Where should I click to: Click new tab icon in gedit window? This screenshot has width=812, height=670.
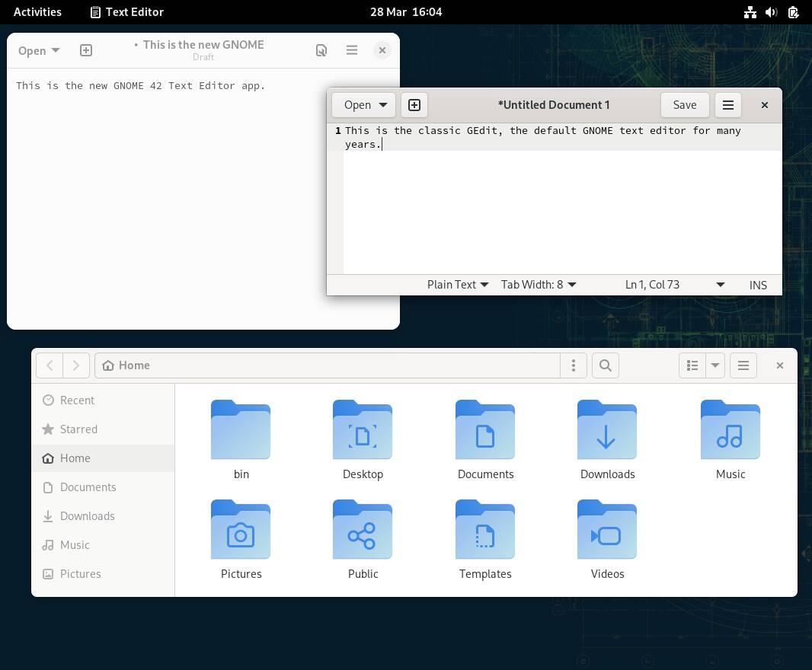414,105
